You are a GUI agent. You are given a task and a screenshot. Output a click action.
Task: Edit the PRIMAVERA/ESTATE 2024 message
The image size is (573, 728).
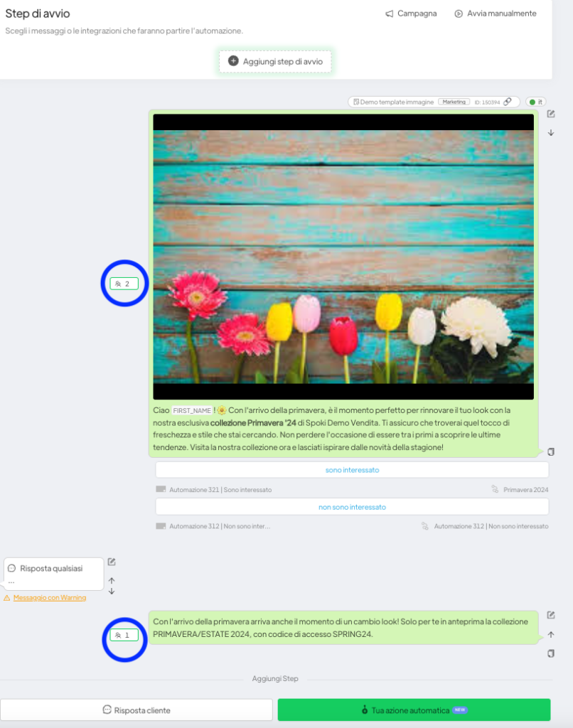coord(551,616)
